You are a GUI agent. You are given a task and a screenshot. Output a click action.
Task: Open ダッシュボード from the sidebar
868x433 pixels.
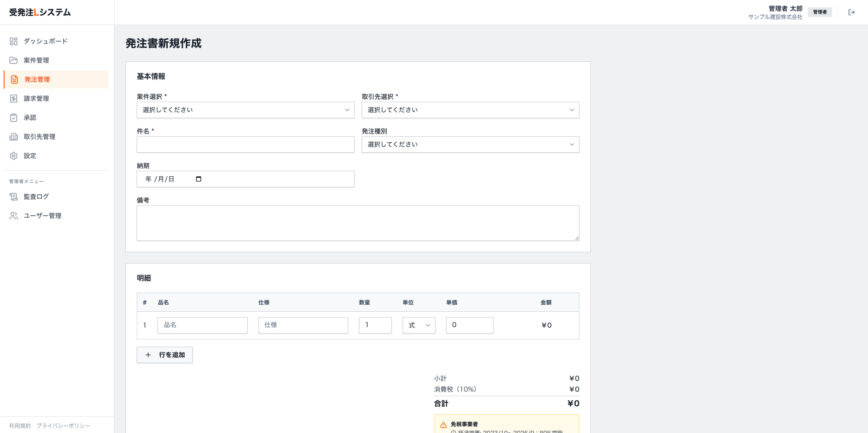(x=56, y=41)
